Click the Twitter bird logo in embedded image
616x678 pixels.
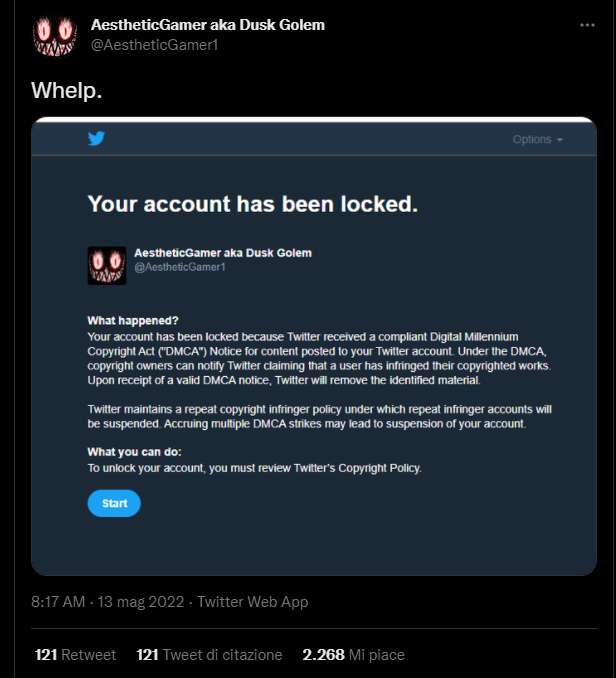click(x=96, y=138)
